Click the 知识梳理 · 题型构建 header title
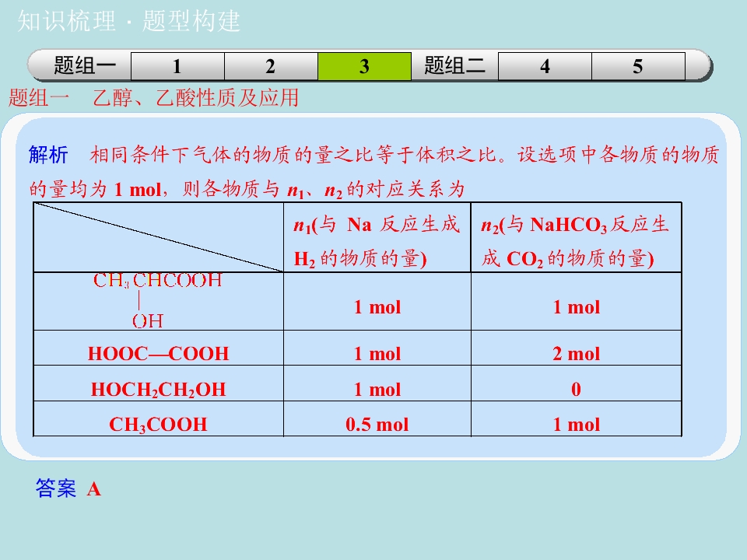The image size is (747, 560). click(129, 22)
